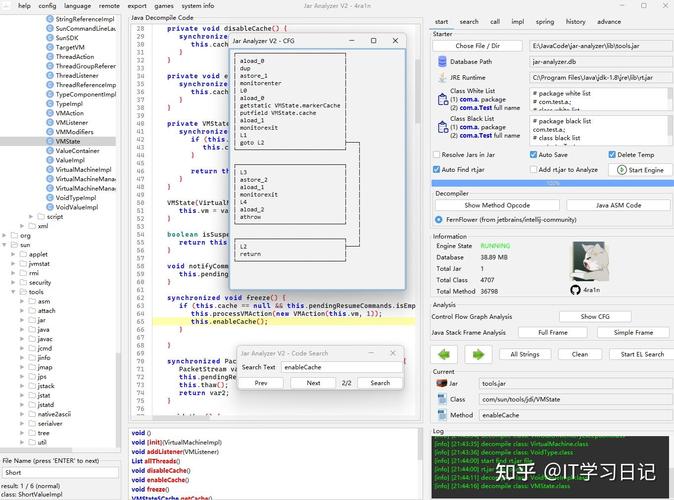Expand the attach folder node

coord(22,310)
